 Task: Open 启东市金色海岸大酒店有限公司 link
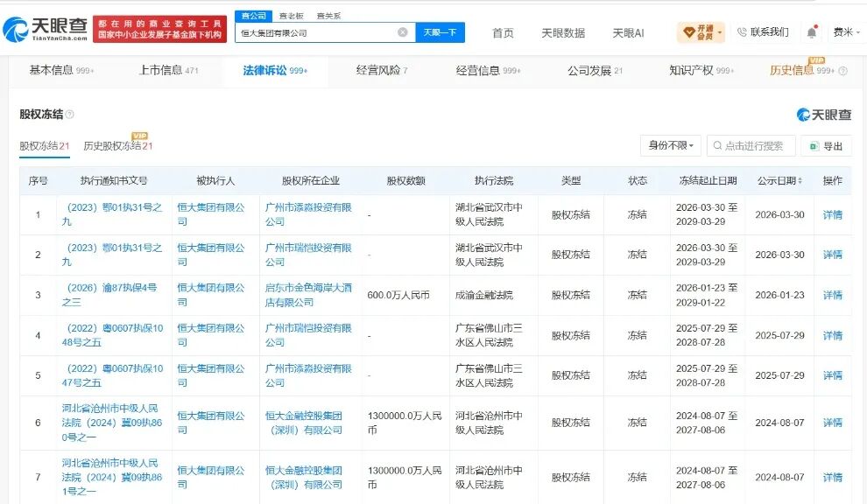pyautogui.click(x=308, y=295)
